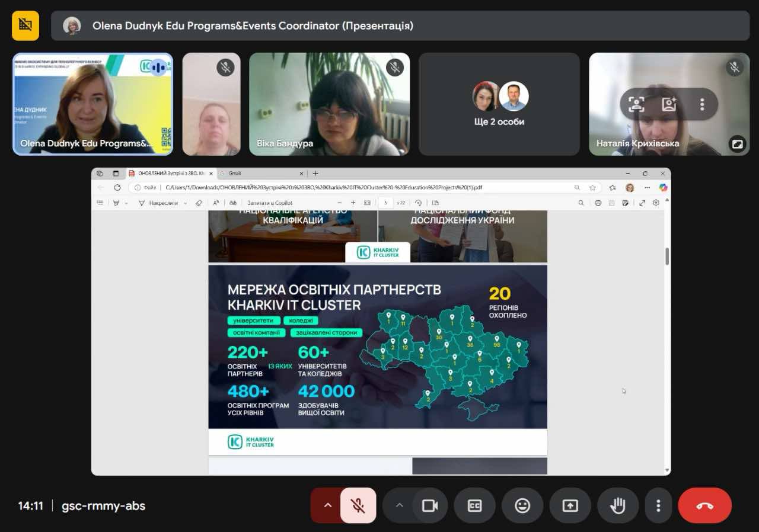Viewport: 759px width, 532px height.
Task: Leave the call with the red button
Action: 705,505
